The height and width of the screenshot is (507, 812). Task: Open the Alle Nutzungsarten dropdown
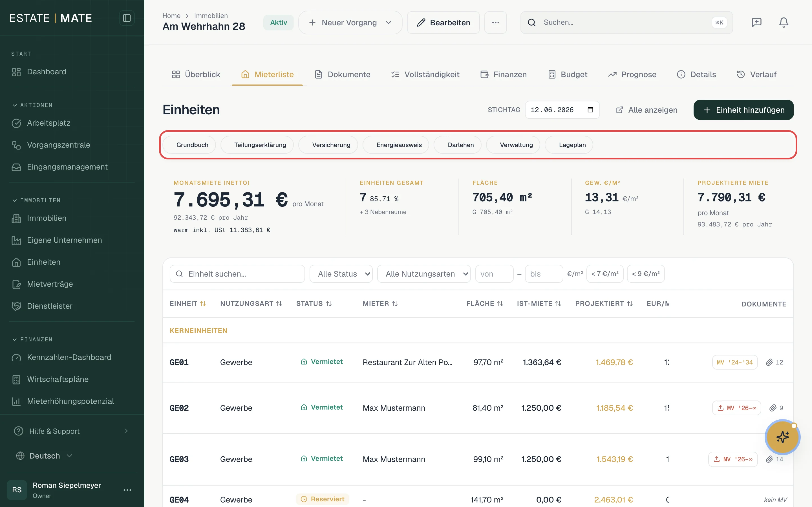(x=424, y=274)
